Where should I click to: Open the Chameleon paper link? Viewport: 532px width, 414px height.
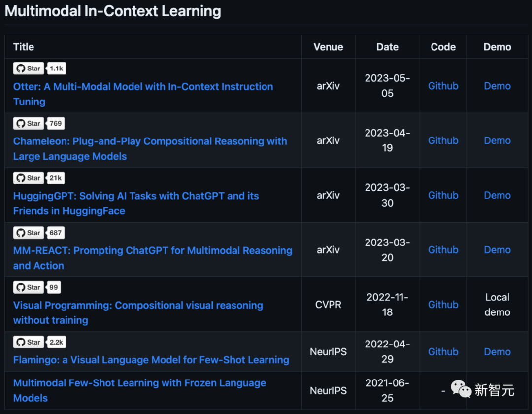tap(150, 141)
